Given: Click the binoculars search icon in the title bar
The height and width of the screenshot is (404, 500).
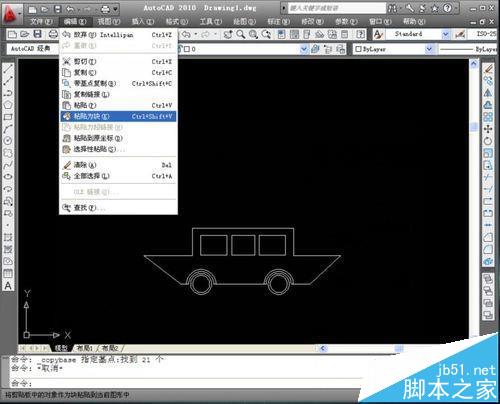Looking at the screenshot, I should (x=392, y=9).
